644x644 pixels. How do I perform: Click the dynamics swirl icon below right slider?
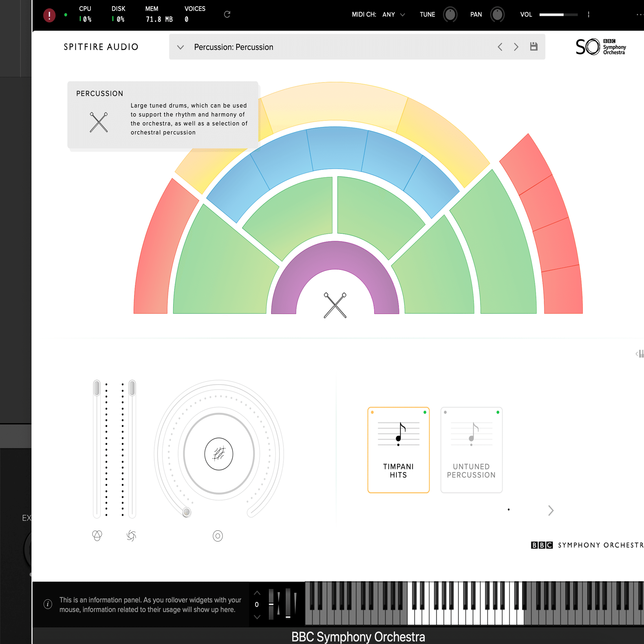(x=131, y=536)
